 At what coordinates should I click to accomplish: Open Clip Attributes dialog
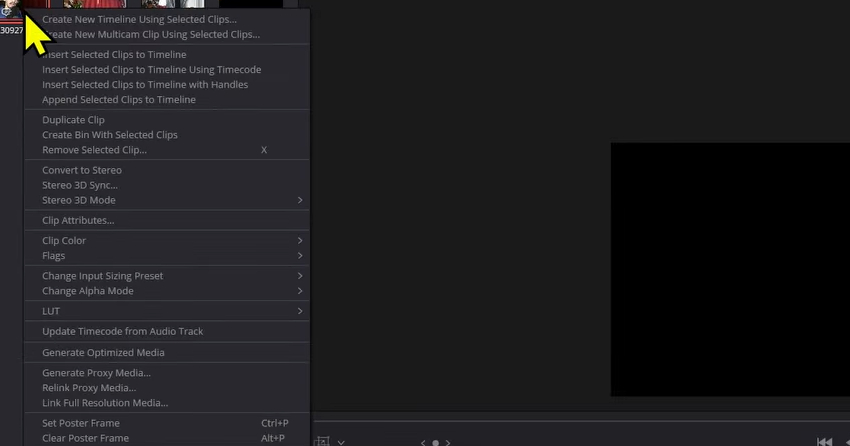pyautogui.click(x=78, y=221)
